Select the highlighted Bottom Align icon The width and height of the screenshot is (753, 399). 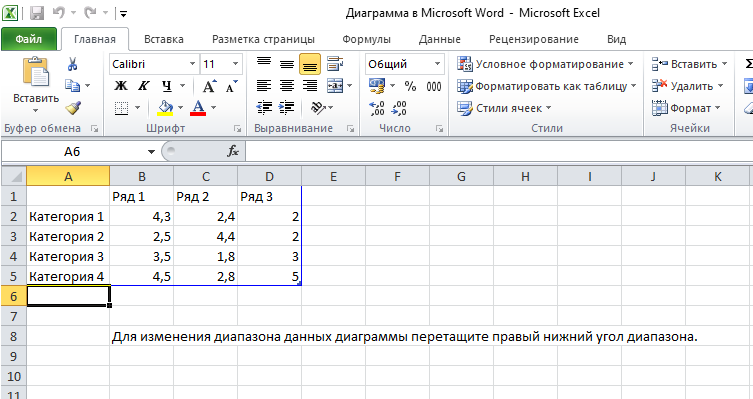(x=310, y=64)
